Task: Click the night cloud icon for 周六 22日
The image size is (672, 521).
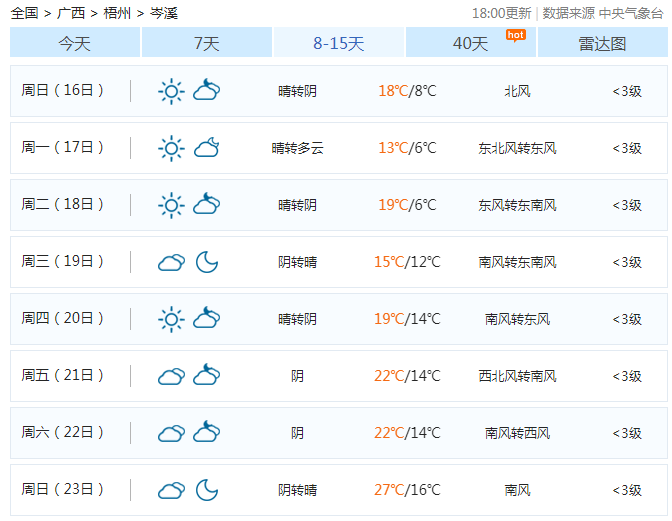Action: click(x=207, y=433)
